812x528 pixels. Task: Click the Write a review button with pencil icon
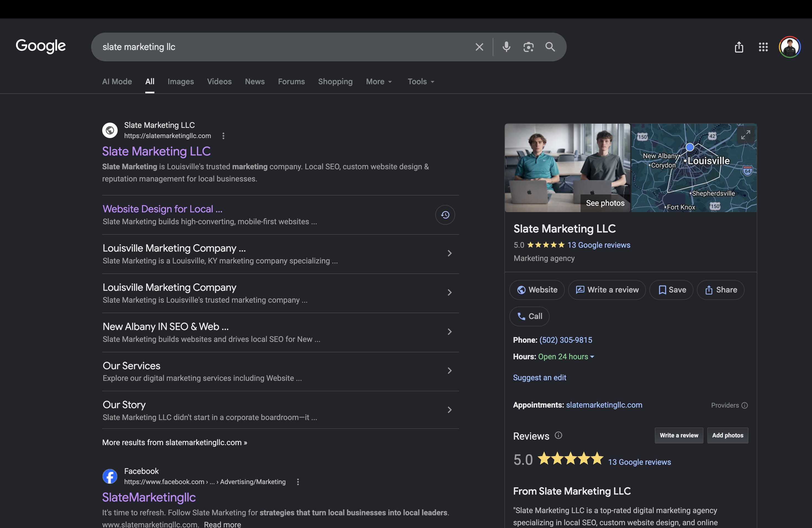point(607,290)
